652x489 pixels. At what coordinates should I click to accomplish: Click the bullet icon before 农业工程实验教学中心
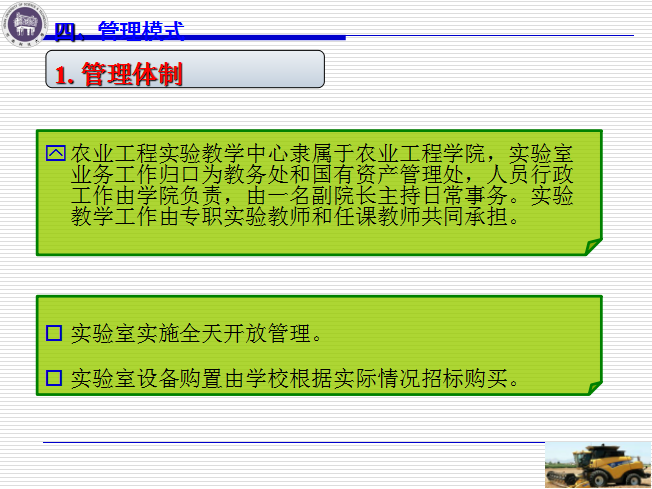(55, 153)
